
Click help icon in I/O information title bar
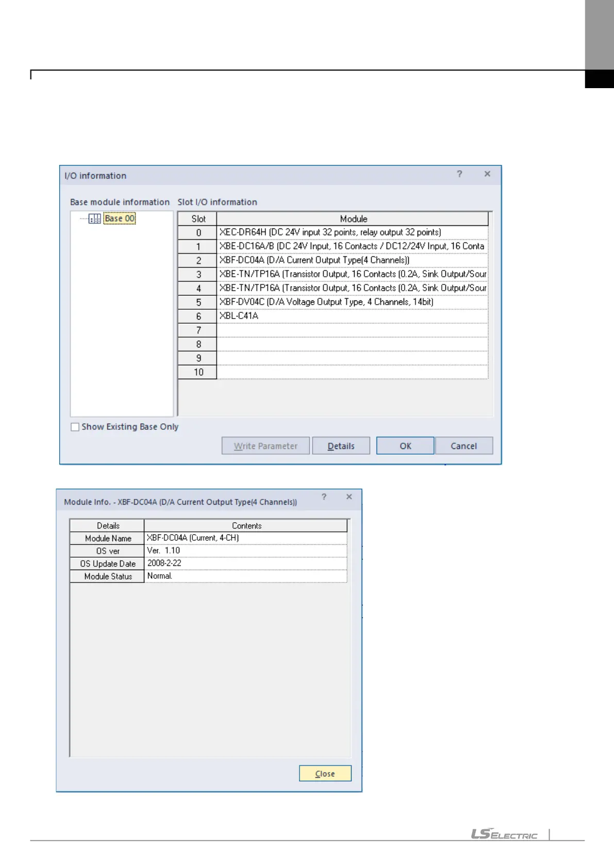click(x=459, y=174)
